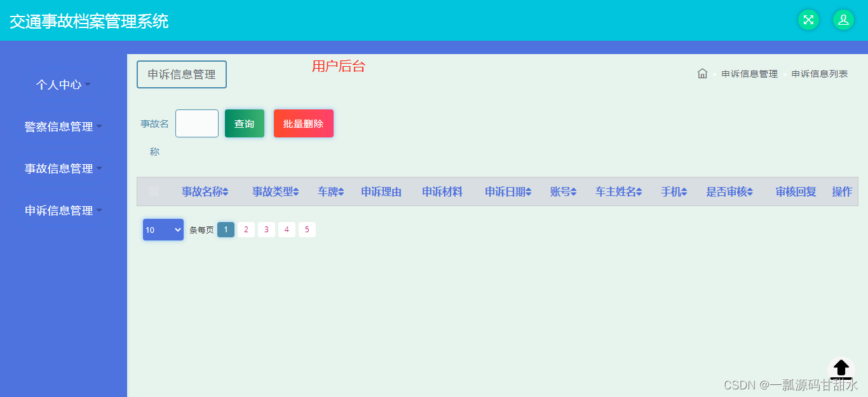Click the fullscreen toggle icon in header

[808, 20]
